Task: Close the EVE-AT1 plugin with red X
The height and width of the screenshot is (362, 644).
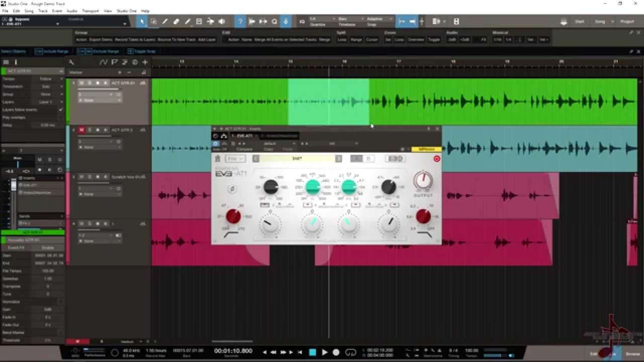Action: pyautogui.click(x=437, y=158)
